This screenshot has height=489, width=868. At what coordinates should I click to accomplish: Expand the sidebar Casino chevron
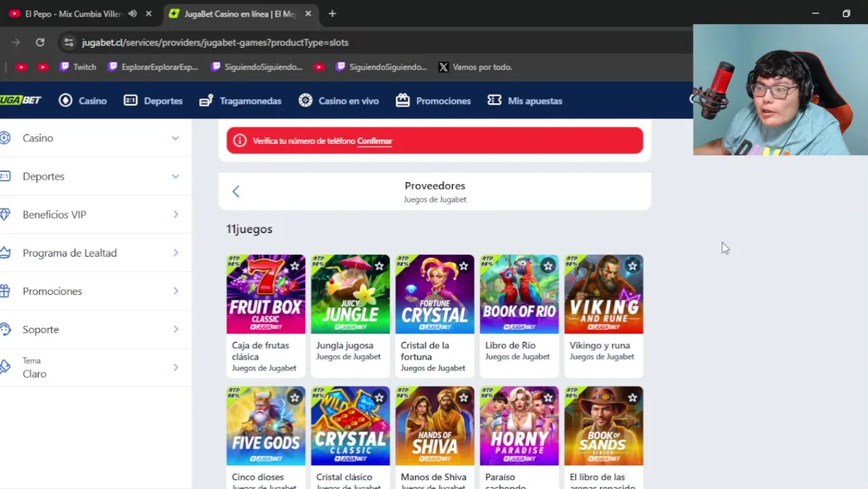[175, 138]
